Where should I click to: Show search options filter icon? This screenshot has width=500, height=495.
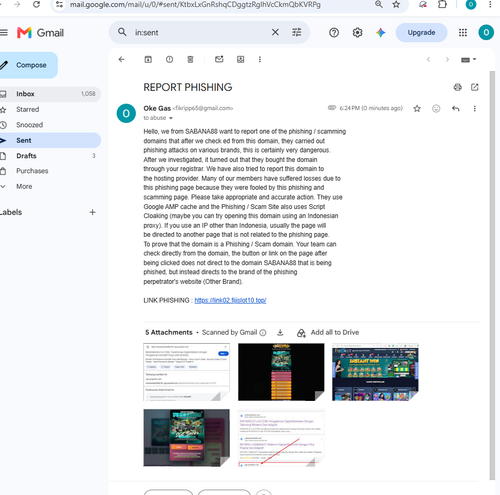click(296, 32)
